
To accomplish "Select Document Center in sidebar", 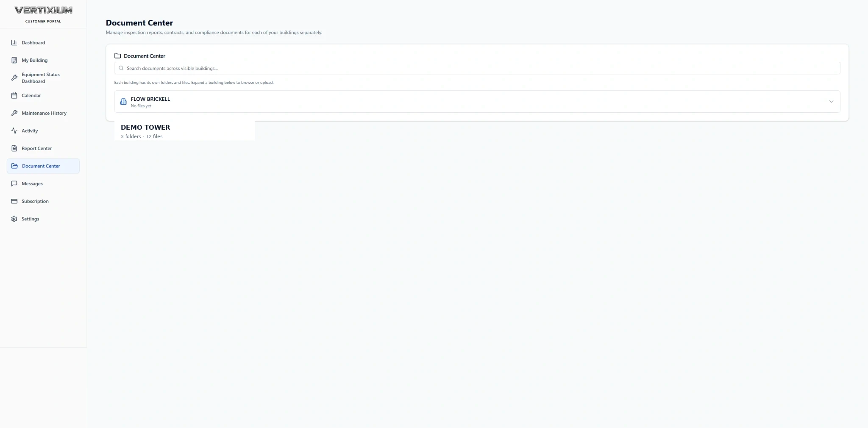I will point(43,166).
